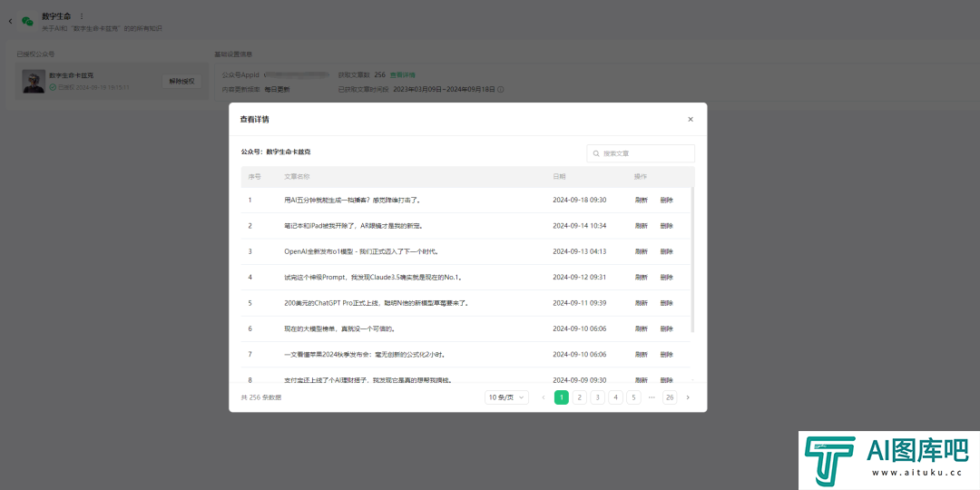Click the 现在的大模型榜单 article title

point(339,328)
